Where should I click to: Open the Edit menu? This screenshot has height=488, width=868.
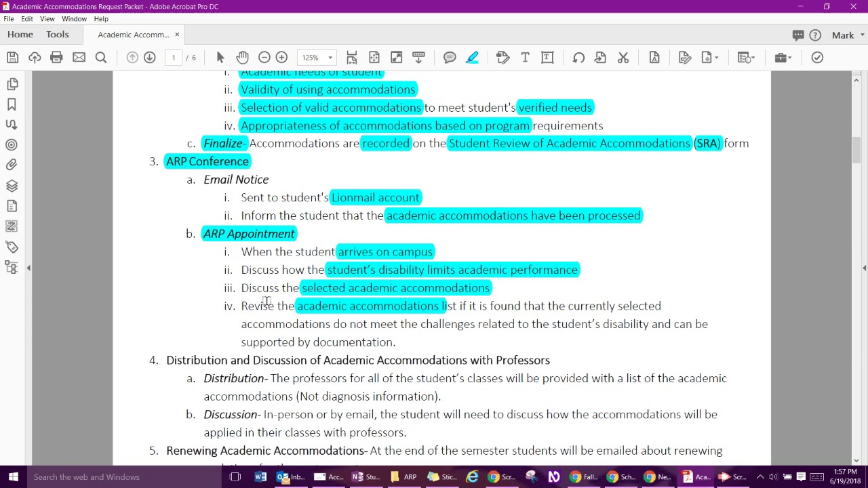[27, 19]
